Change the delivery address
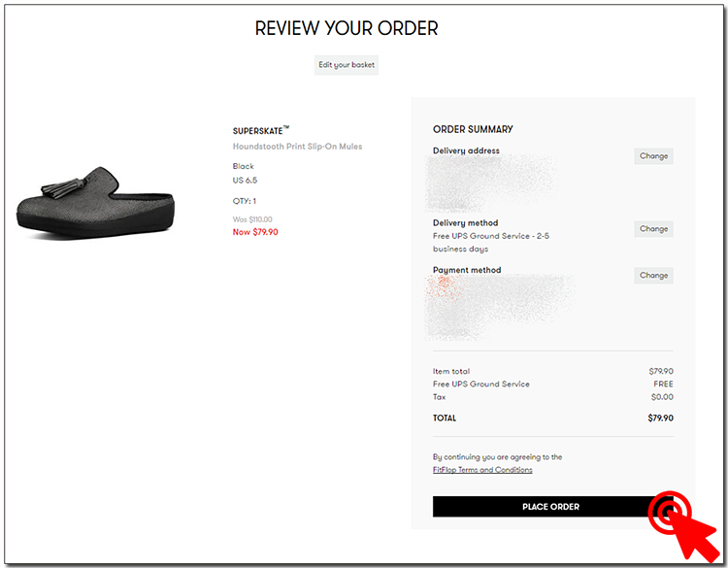The width and height of the screenshot is (728, 568). 653,155
